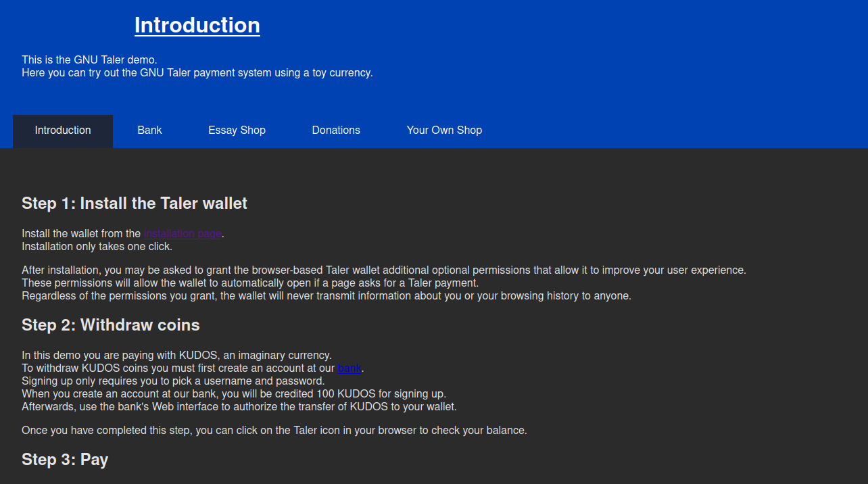Open the Your Own Shop tab

tap(444, 130)
